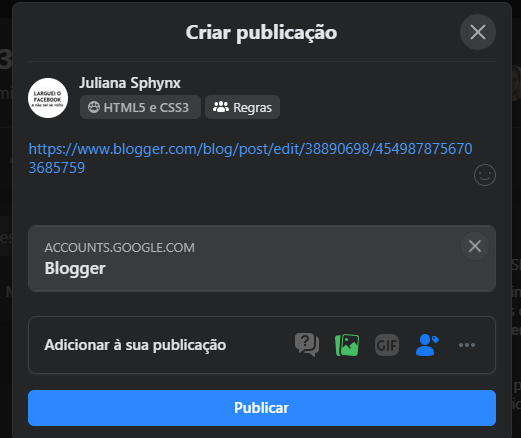Select the HTML5 e CSS3 group chip

pyautogui.click(x=140, y=107)
